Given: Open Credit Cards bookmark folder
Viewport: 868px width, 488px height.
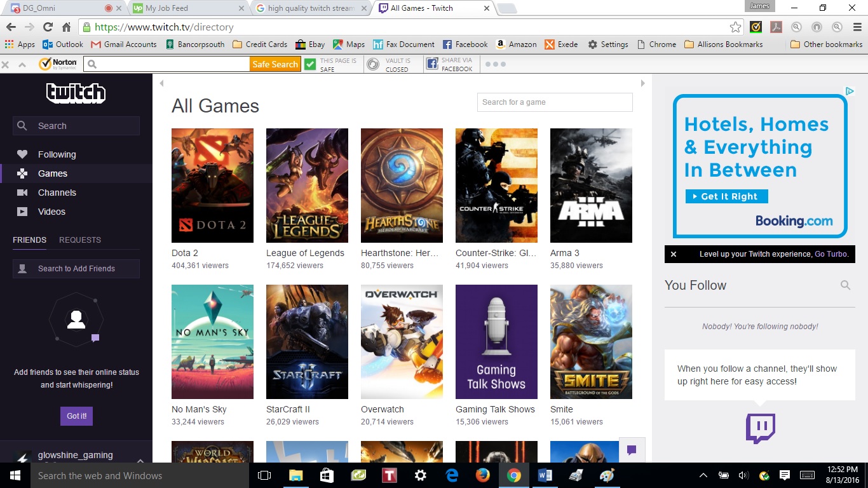Looking at the screenshot, I should point(260,44).
